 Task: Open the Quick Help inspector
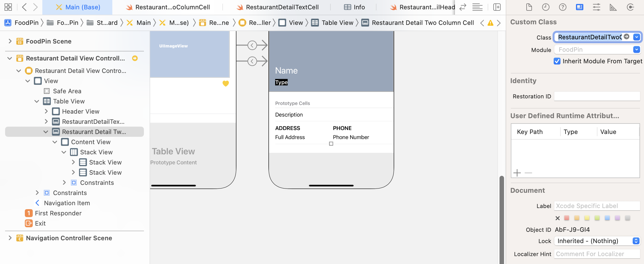click(562, 7)
